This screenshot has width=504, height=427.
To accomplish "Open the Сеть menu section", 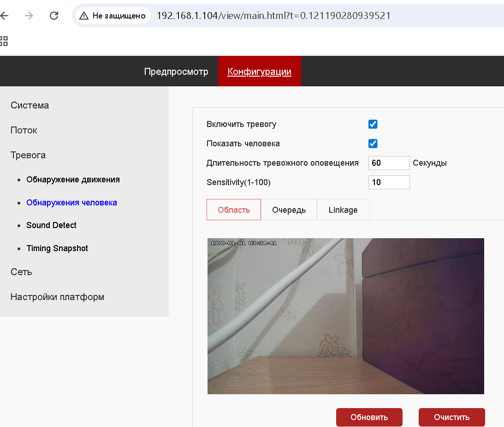I will pos(21,272).
